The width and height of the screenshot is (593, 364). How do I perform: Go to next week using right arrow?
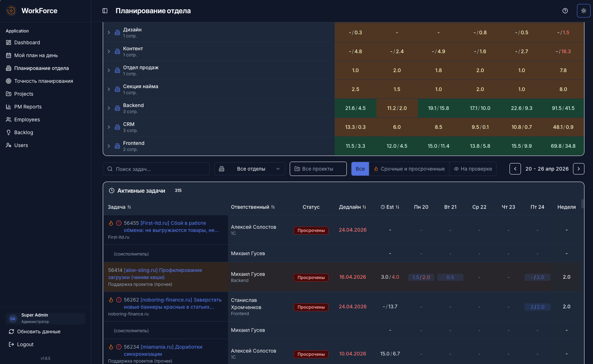pos(578,169)
